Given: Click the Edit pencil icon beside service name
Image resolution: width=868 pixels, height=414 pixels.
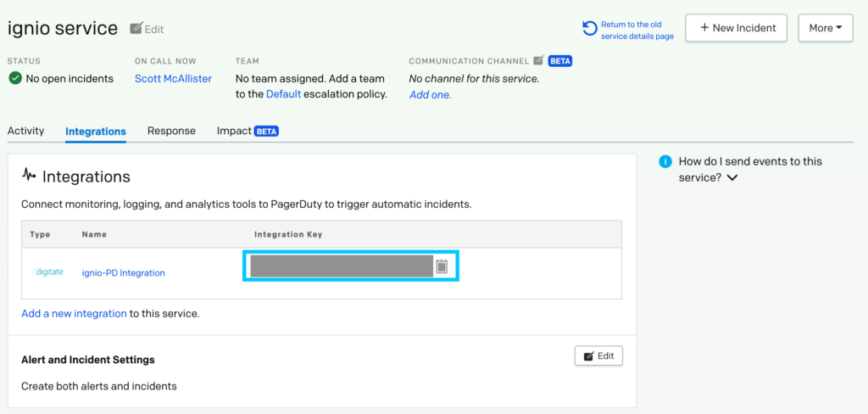Looking at the screenshot, I should pyautogui.click(x=136, y=29).
